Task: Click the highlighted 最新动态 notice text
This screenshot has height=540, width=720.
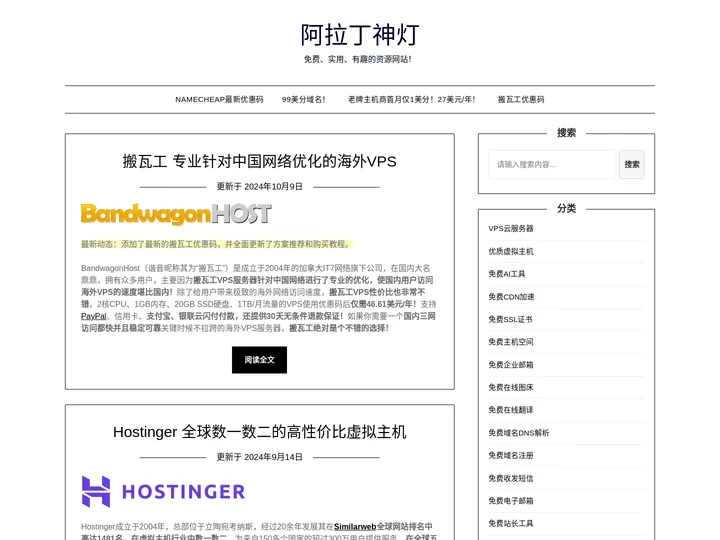Action: click(x=216, y=244)
